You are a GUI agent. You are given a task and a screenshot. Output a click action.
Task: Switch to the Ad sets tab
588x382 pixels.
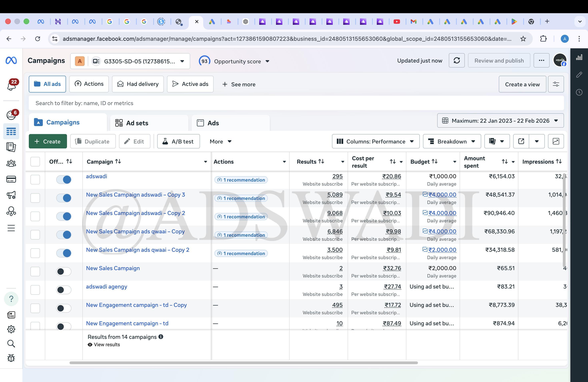[x=137, y=123]
